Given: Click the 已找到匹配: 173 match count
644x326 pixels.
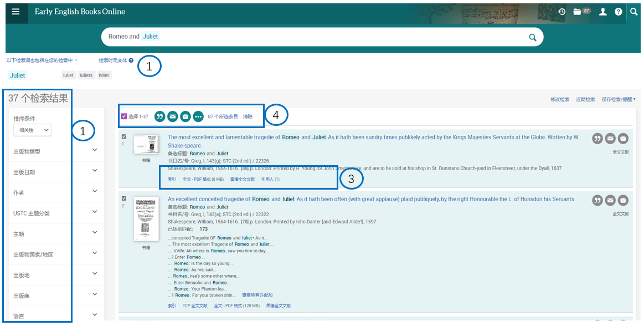Looking at the screenshot, I should (x=188, y=229).
